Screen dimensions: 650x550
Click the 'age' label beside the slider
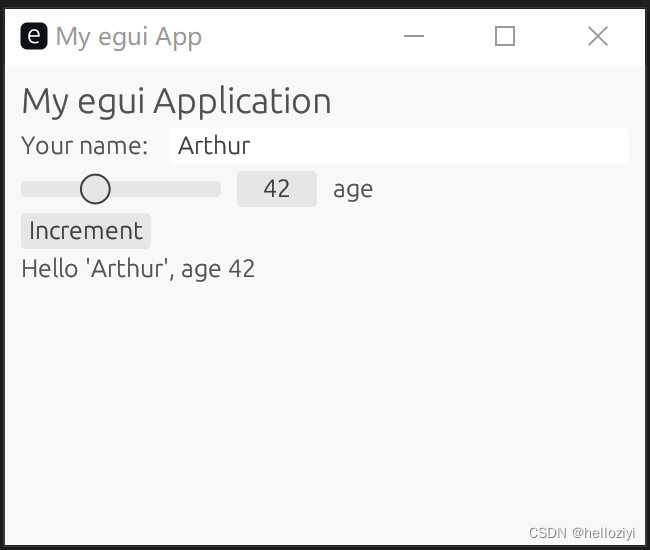click(353, 190)
